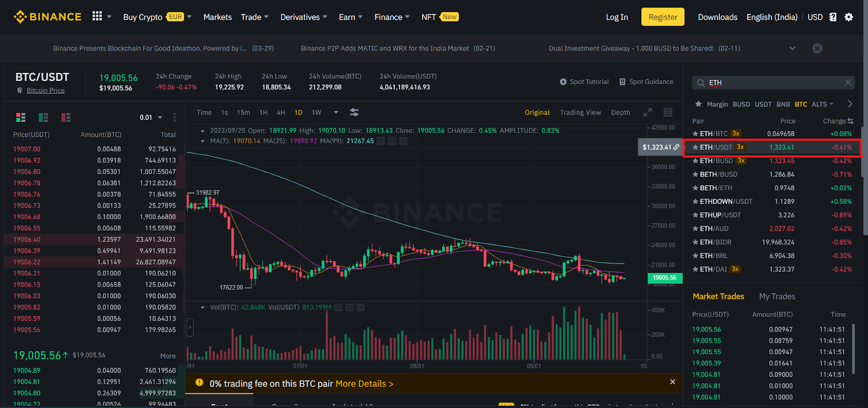This screenshot has height=408, width=868.
Task: Select the 4H chart interval
Action: pos(281,112)
